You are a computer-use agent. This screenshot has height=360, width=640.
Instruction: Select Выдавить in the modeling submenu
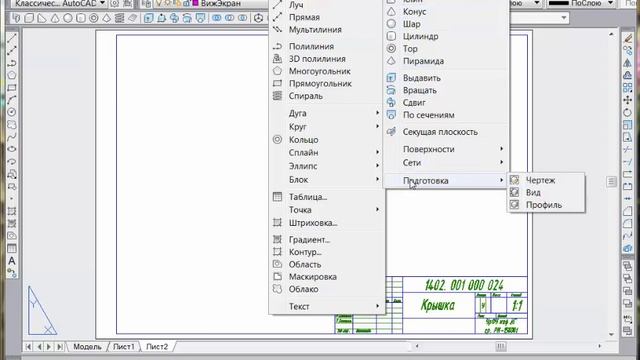[446, 78]
